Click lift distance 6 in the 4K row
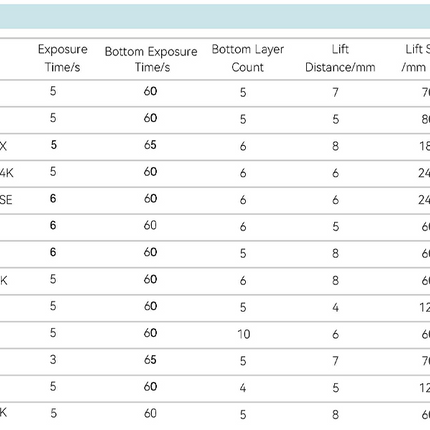The width and height of the screenshot is (430, 430). [x=335, y=173]
